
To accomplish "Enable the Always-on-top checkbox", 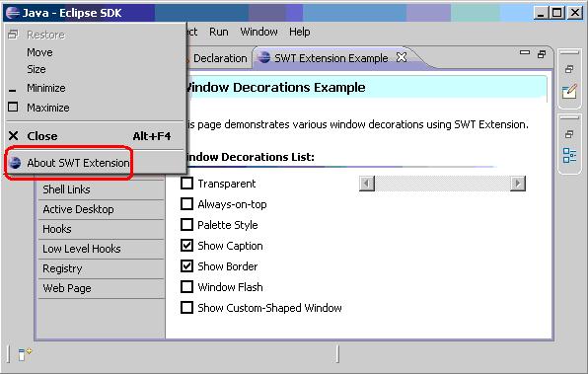I will coord(186,204).
